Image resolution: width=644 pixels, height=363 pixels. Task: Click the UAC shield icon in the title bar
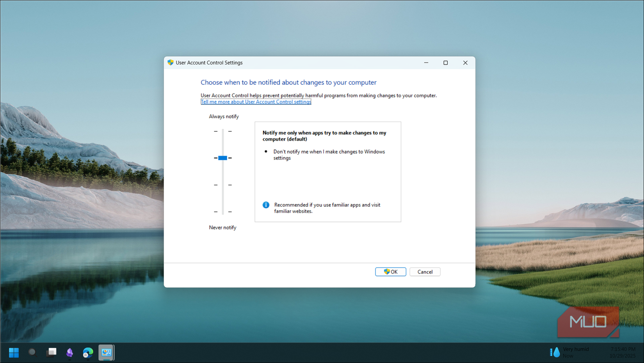[171, 63]
